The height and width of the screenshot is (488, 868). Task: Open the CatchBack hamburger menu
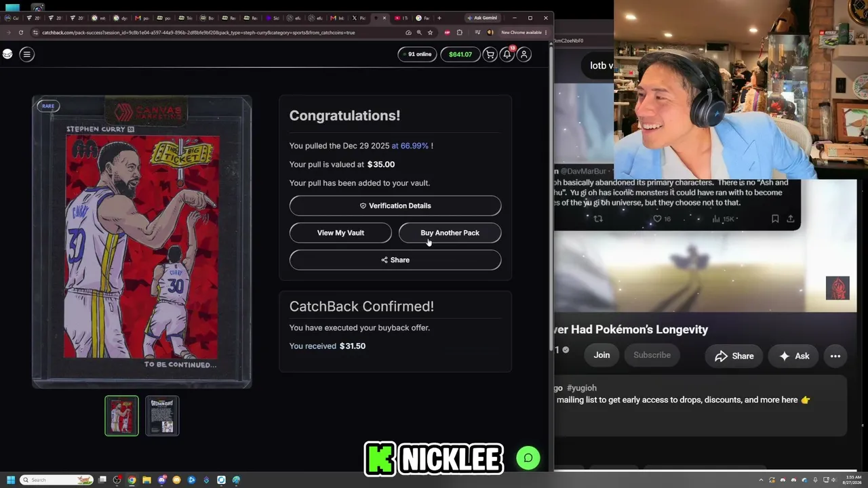click(26, 54)
